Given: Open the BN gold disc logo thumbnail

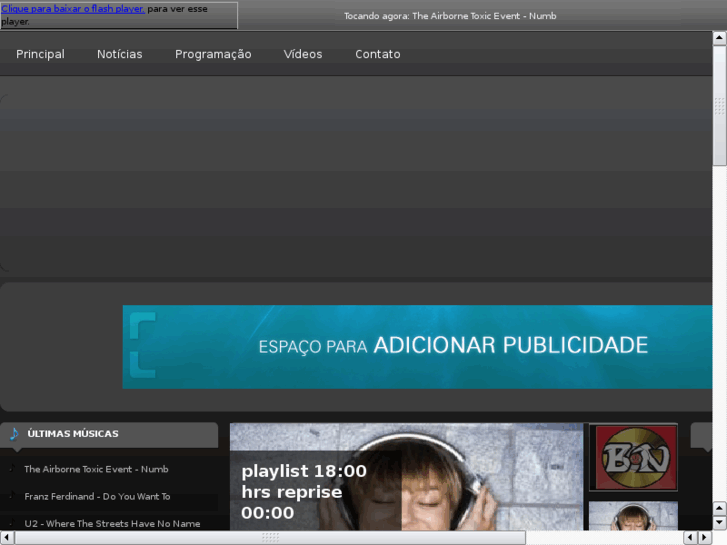Looking at the screenshot, I should click(x=633, y=458).
